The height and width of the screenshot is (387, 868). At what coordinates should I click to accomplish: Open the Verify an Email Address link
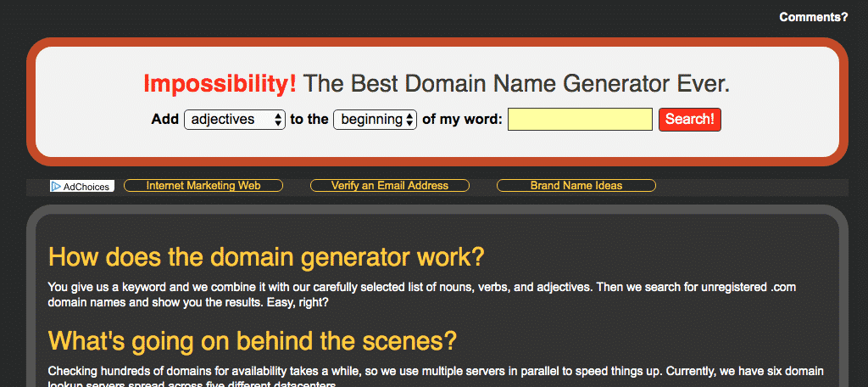[390, 186]
